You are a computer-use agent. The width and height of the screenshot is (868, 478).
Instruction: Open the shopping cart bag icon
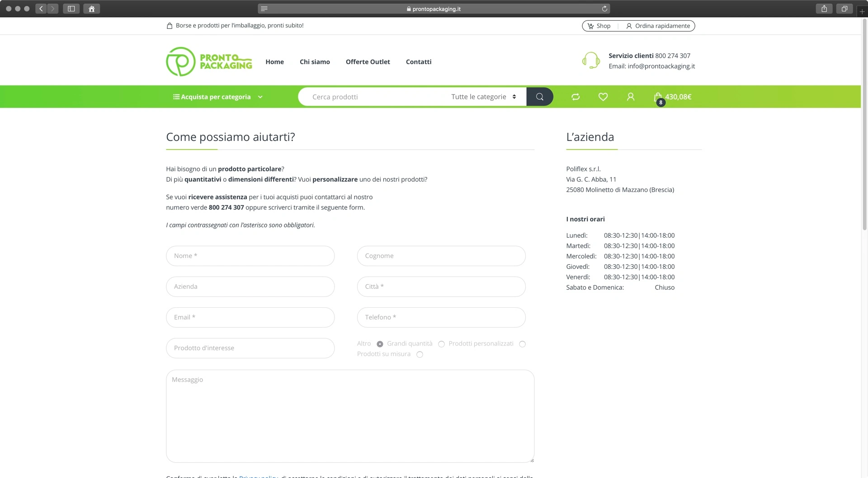(x=658, y=97)
